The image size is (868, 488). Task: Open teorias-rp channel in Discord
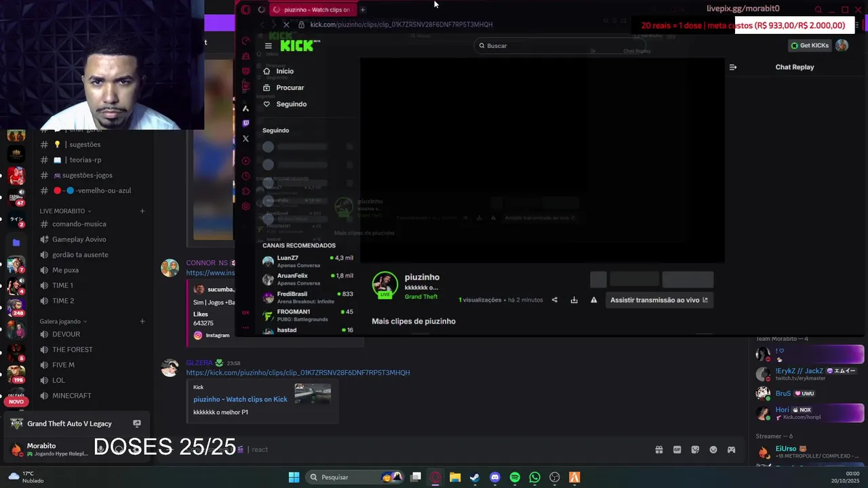pos(85,160)
